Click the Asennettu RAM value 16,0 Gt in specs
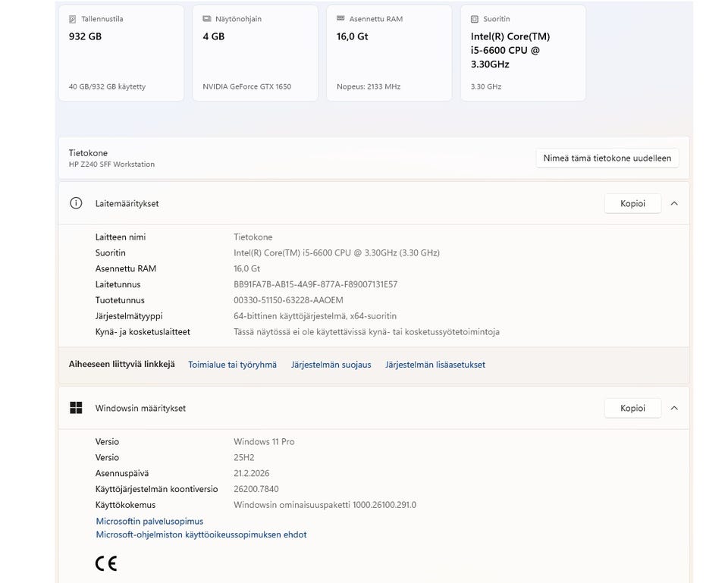Image resolution: width=728 pixels, height=583 pixels. (x=247, y=268)
